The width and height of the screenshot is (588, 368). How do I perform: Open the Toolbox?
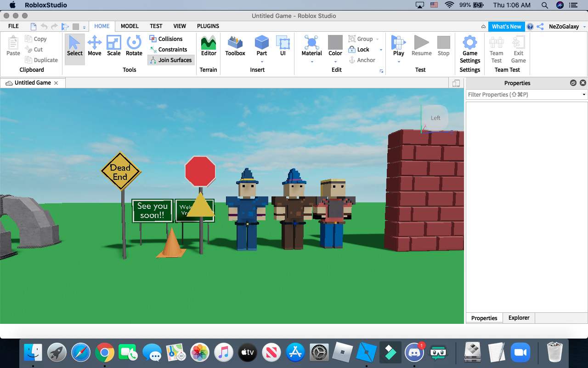(x=235, y=46)
